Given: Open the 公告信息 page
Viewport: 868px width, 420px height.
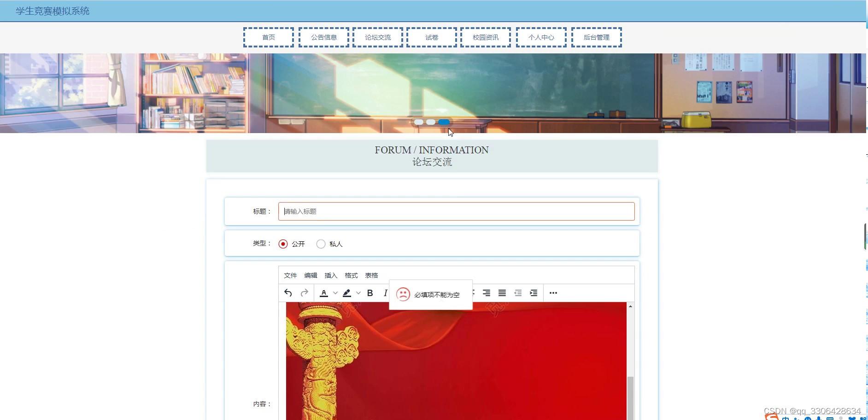Looking at the screenshot, I should (x=324, y=37).
